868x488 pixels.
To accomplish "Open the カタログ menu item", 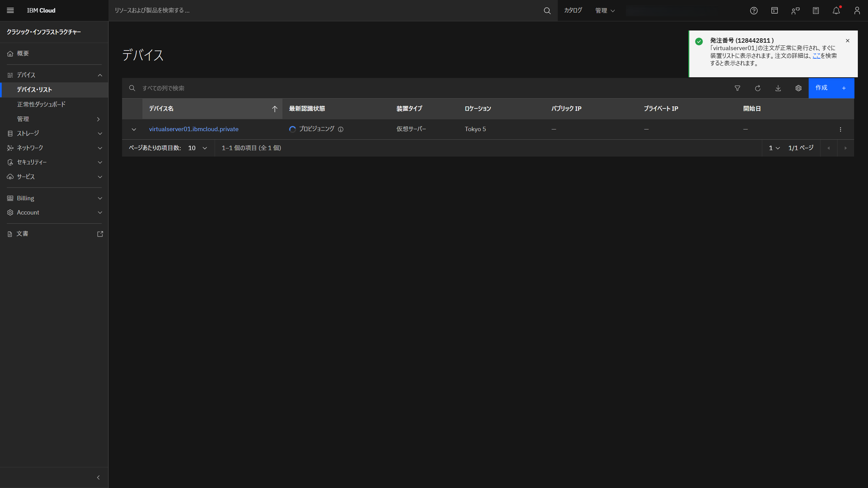I will 573,11.
